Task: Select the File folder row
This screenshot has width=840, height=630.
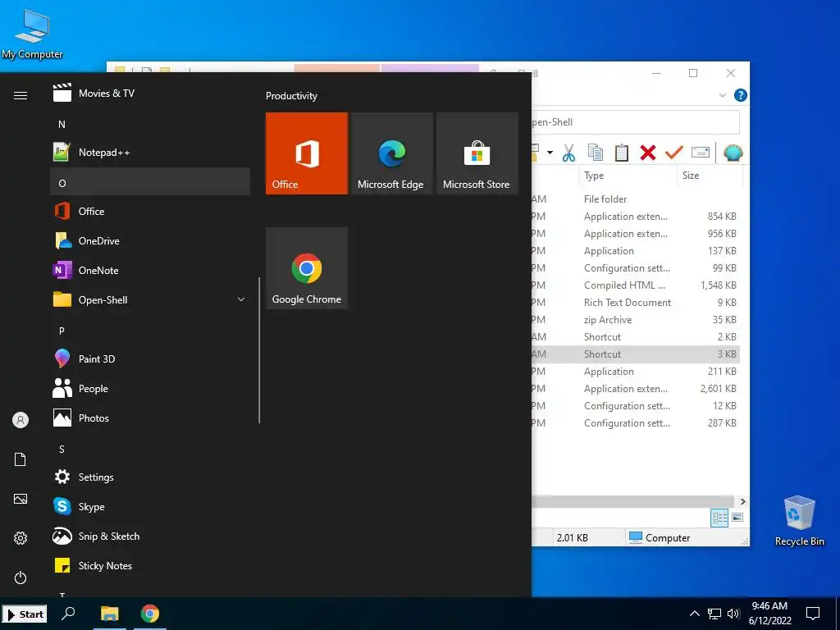Action: point(636,199)
